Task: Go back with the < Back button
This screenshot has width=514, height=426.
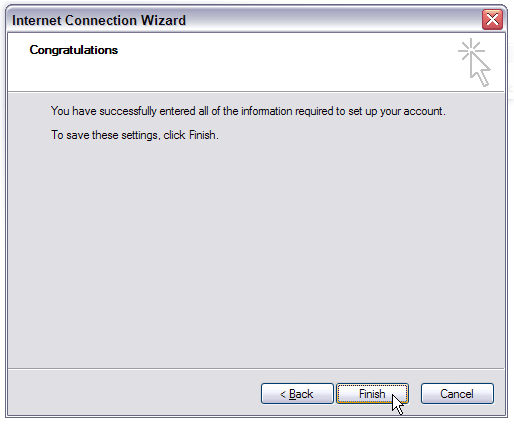Action: point(297,394)
